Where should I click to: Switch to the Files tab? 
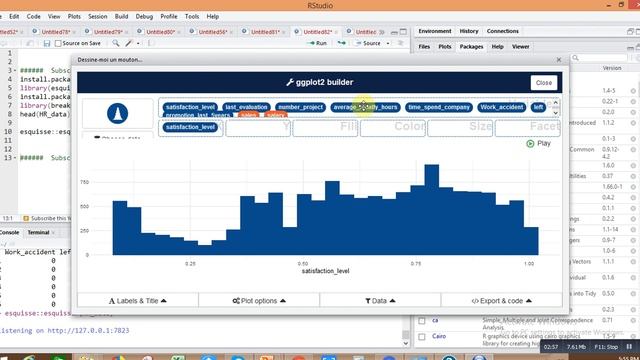(x=424, y=47)
